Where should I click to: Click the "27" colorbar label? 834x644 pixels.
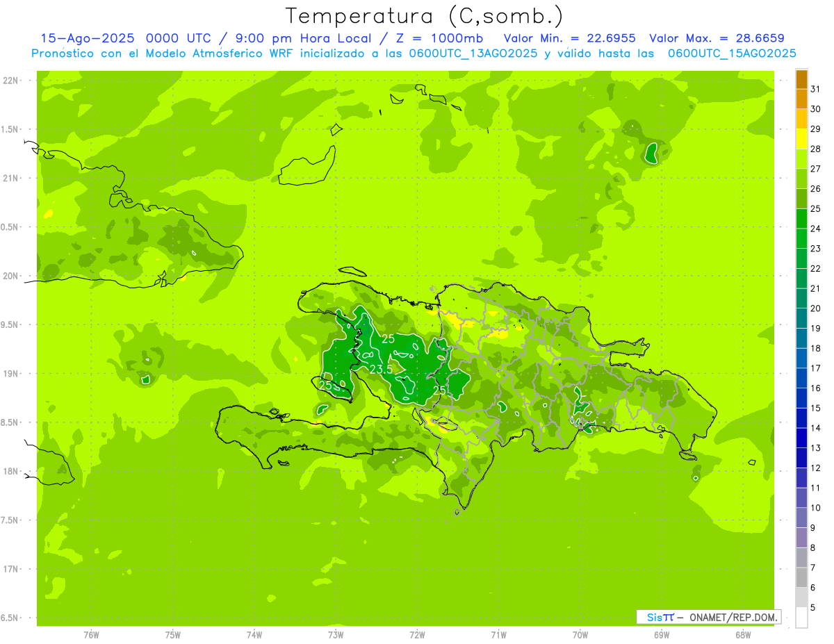click(816, 169)
